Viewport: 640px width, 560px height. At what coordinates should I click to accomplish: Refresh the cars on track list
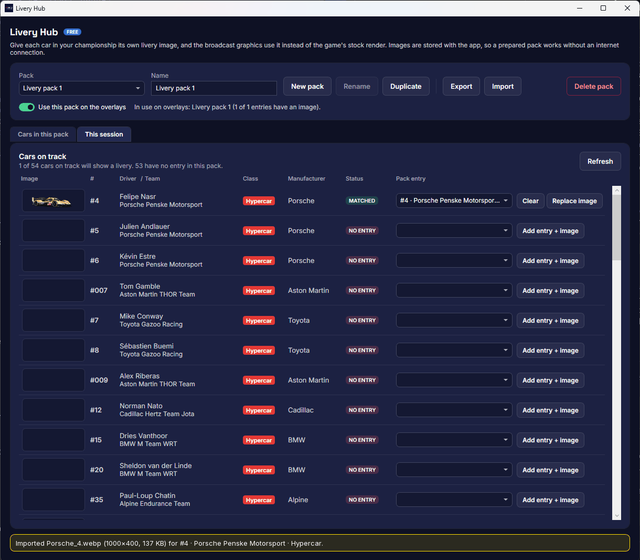click(600, 161)
